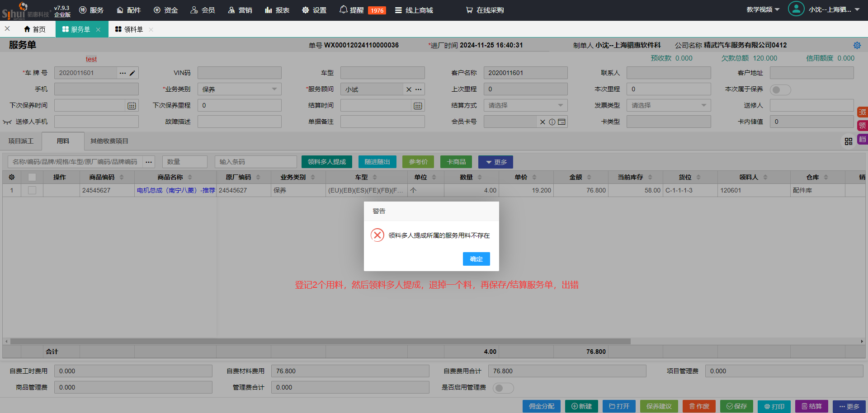868x413 pixels.
Task: Click the info icon beside 会员卡号 field
Action: click(552, 122)
